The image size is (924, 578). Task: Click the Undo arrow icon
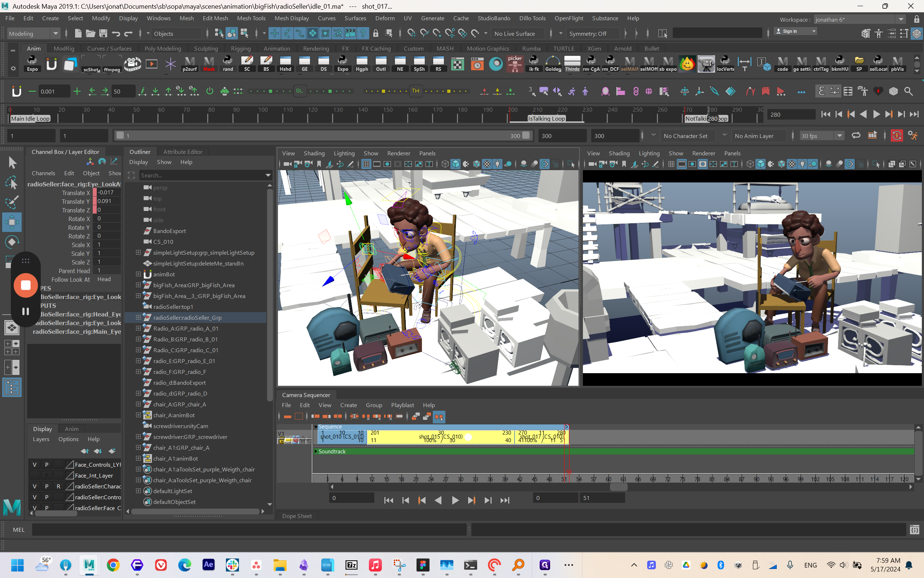click(116, 33)
